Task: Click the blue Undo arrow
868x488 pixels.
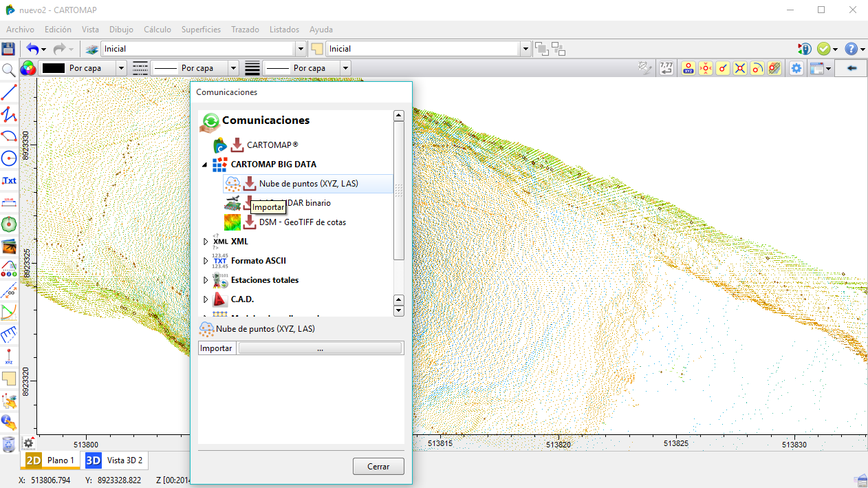Action: 32,49
